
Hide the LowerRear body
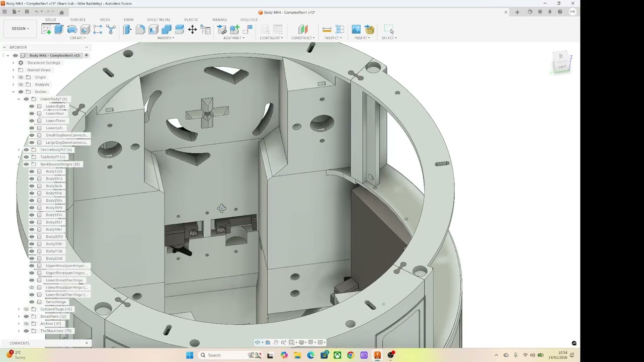click(x=32, y=114)
